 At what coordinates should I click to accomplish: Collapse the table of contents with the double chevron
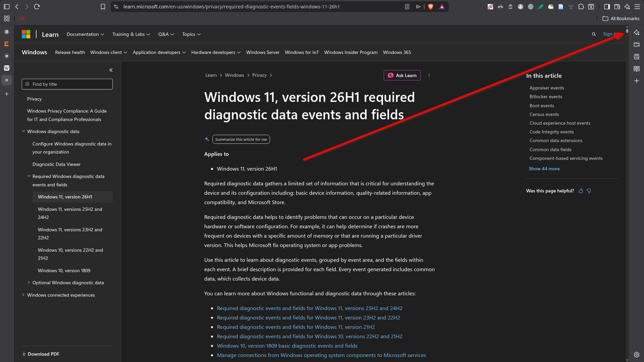coord(111,70)
